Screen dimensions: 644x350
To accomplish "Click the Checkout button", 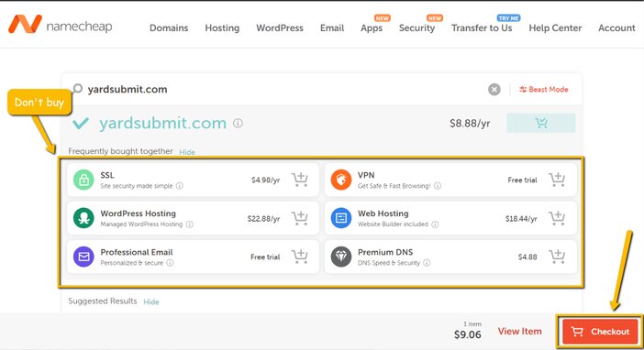I will (x=600, y=332).
